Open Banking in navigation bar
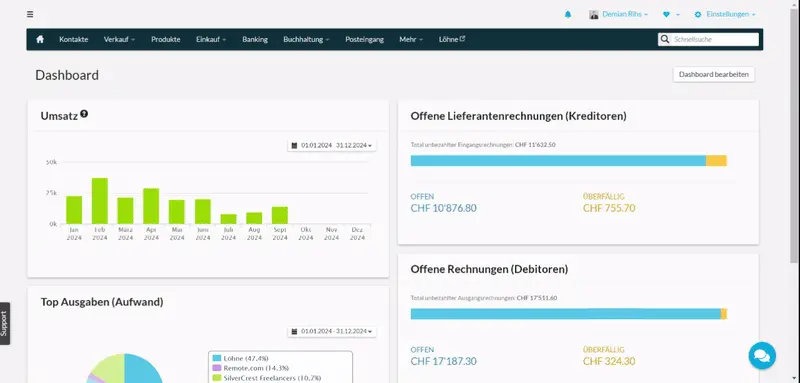The height and width of the screenshot is (383, 800). (255, 39)
